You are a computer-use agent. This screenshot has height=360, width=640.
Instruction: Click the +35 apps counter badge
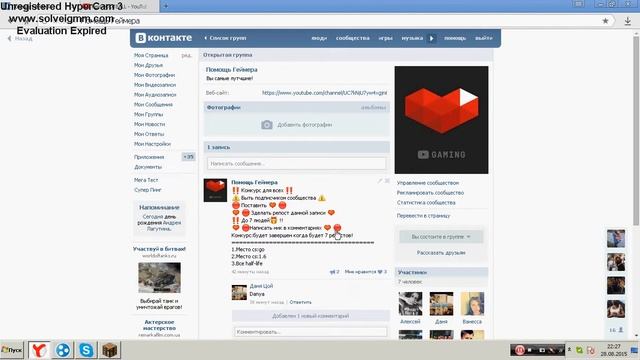tap(189, 157)
